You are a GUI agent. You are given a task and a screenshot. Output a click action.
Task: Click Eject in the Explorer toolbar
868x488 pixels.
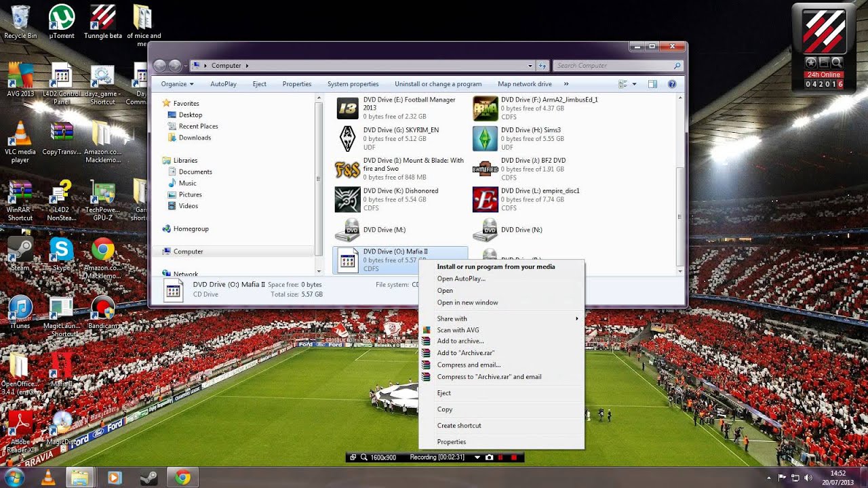(259, 84)
